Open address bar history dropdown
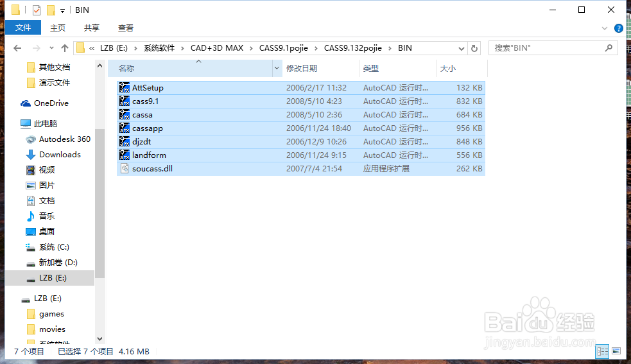This screenshot has height=364, width=631. click(462, 48)
